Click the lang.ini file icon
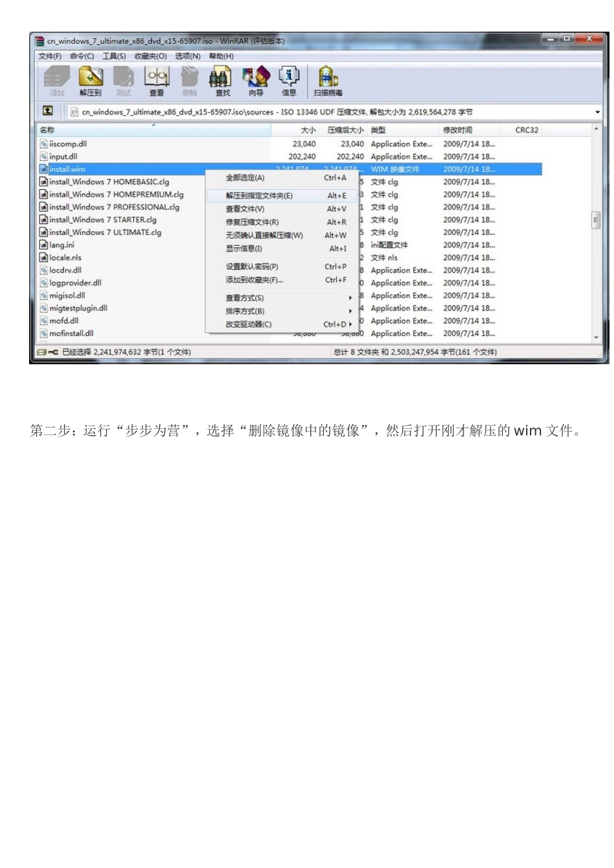 [x=44, y=245]
